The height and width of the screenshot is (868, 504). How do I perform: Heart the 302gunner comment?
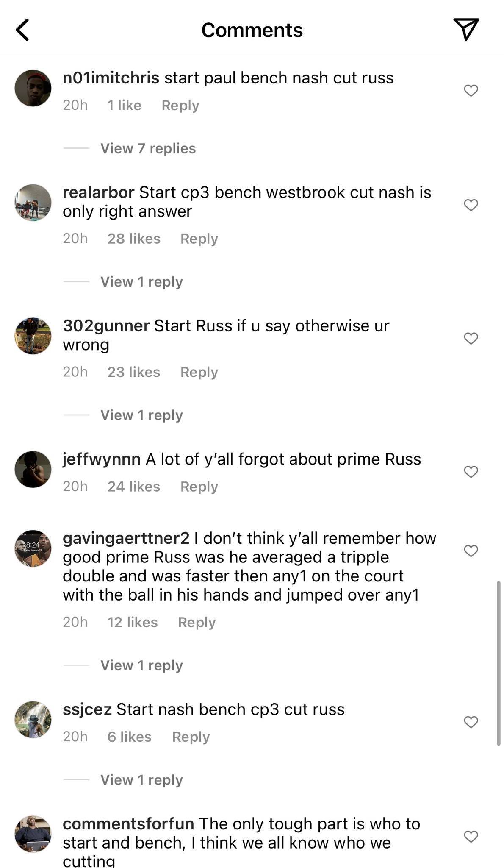[x=471, y=338]
